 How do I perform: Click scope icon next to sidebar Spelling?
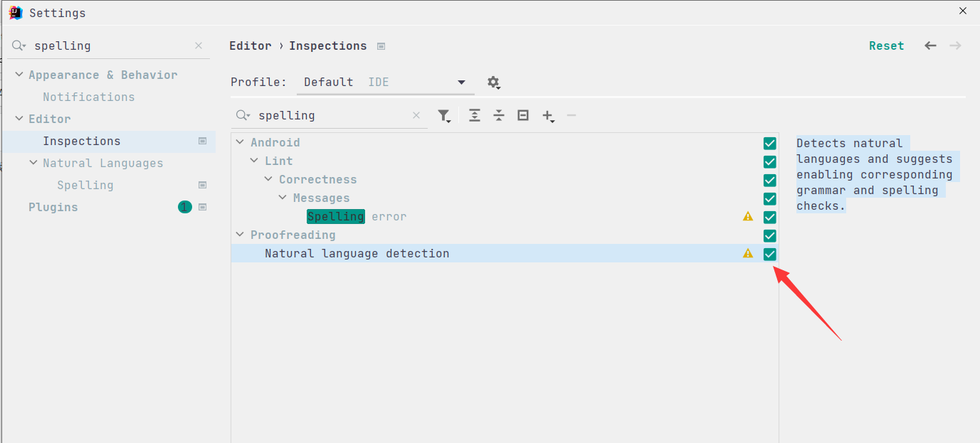202,185
